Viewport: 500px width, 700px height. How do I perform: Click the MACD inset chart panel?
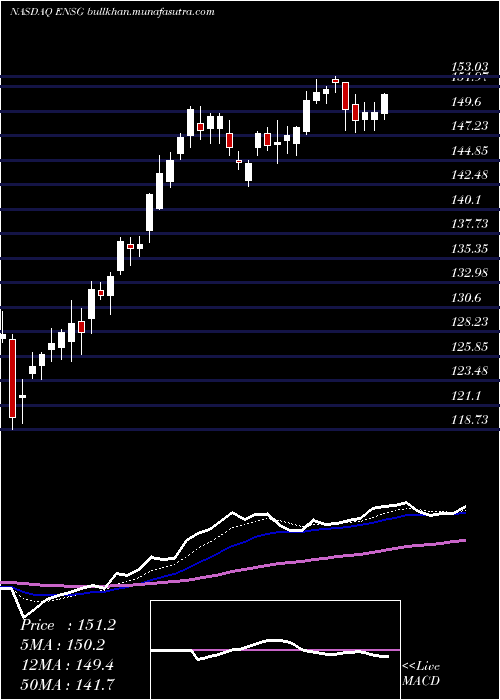tap(275, 650)
